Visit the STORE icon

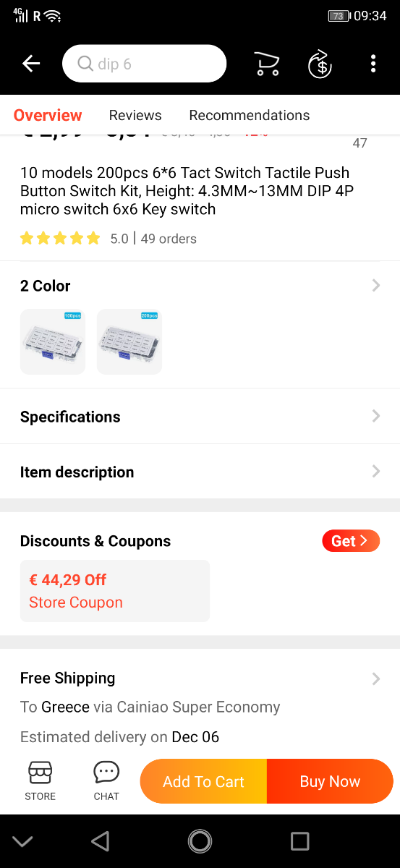40,781
